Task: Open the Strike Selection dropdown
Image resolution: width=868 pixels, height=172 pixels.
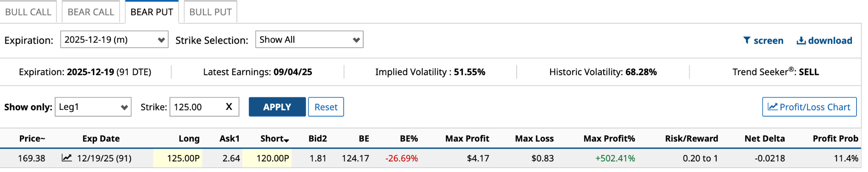Action: click(309, 40)
